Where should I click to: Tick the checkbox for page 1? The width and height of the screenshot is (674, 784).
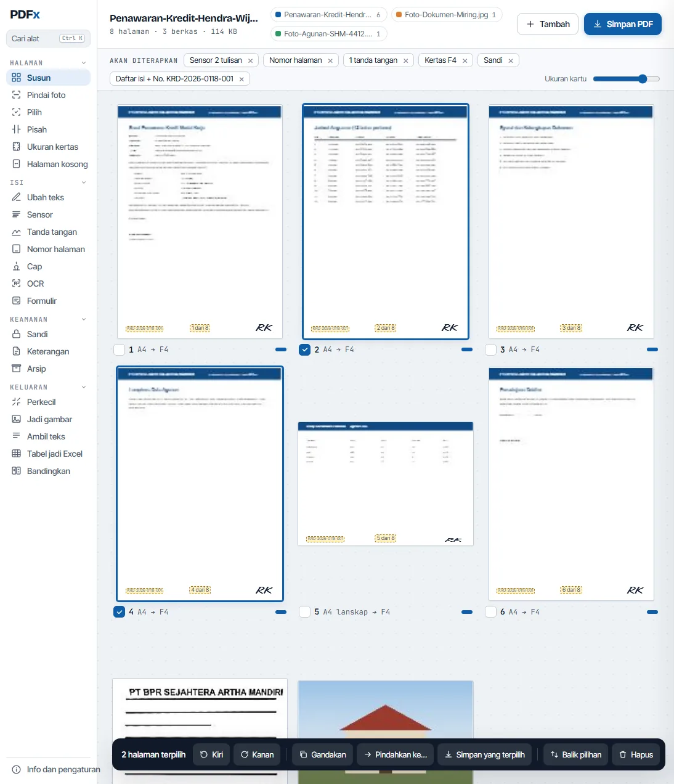[x=120, y=349]
